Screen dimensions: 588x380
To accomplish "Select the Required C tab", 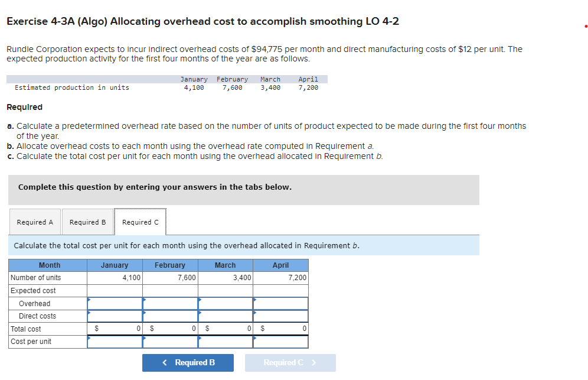I will [x=140, y=222].
